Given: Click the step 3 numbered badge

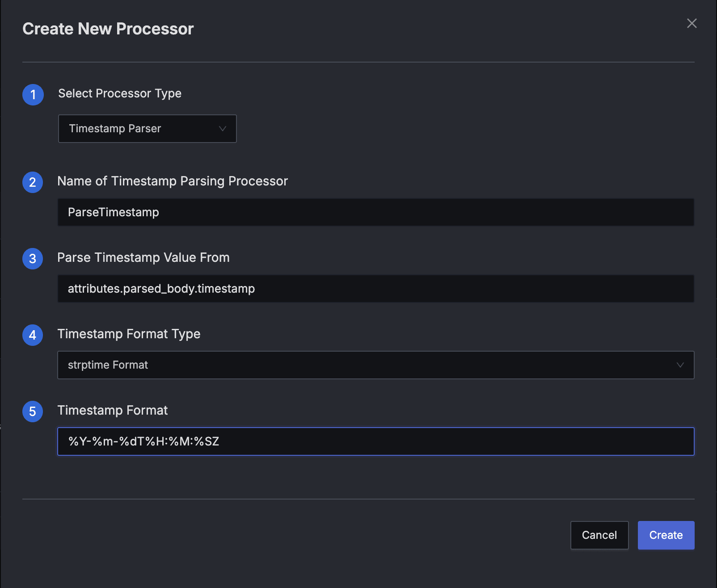Looking at the screenshot, I should click(x=33, y=259).
